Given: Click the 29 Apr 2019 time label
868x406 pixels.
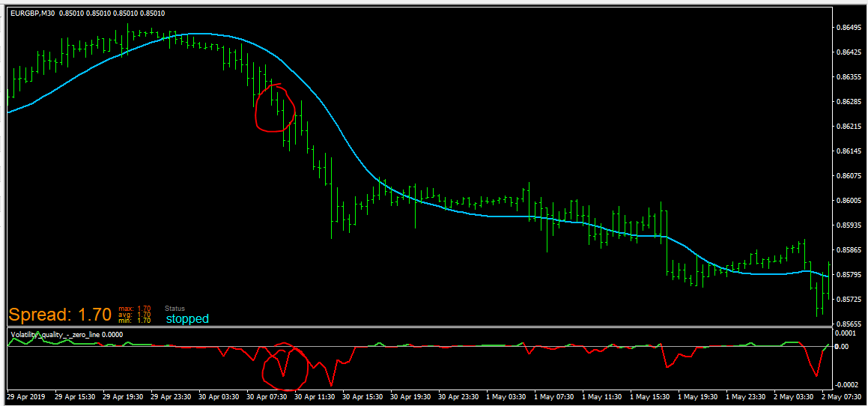Looking at the screenshot, I should click(x=26, y=397).
